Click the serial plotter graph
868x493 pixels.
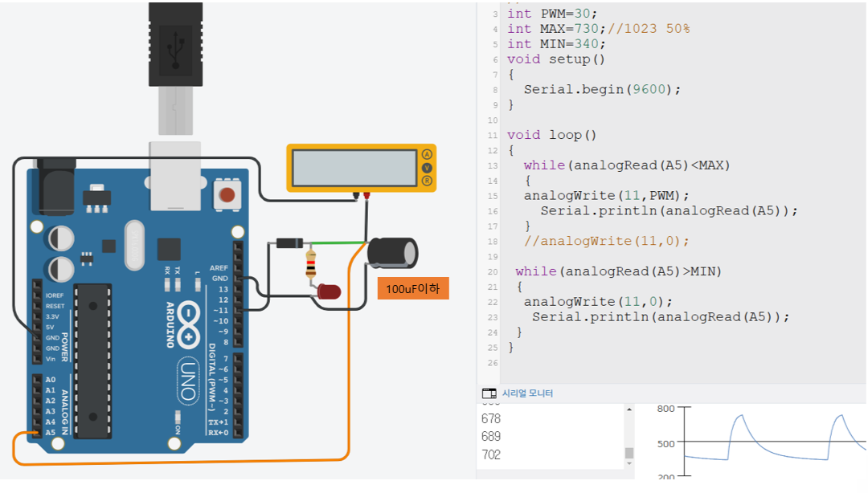772,442
